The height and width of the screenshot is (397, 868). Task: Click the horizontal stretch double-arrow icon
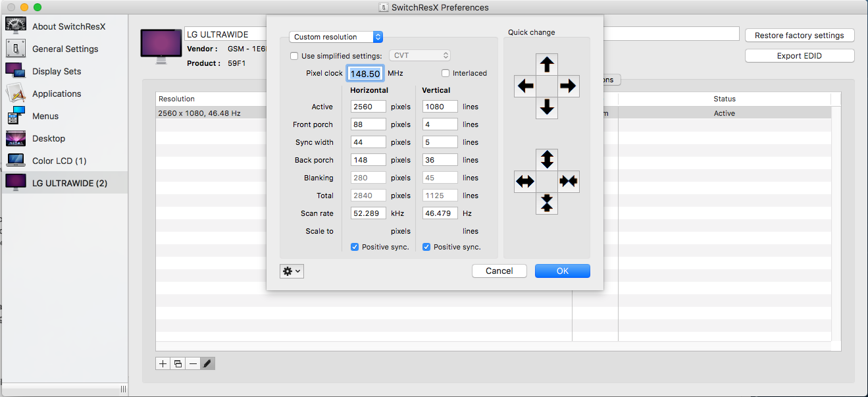pos(525,181)
